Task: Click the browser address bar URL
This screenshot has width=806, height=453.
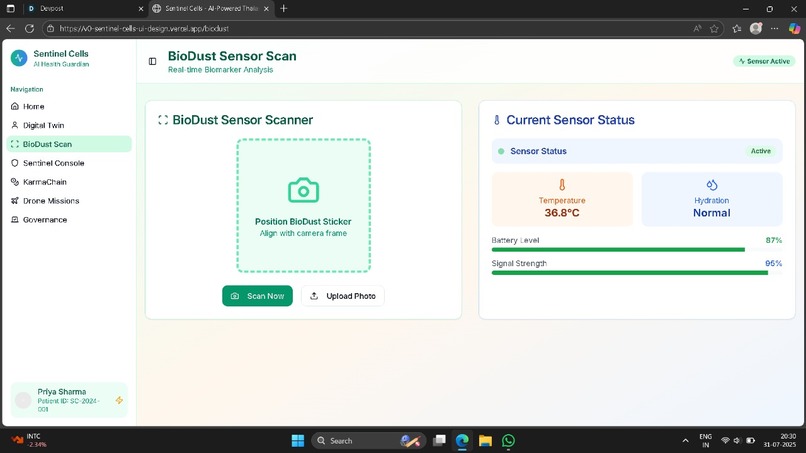Action: (144, 29)
